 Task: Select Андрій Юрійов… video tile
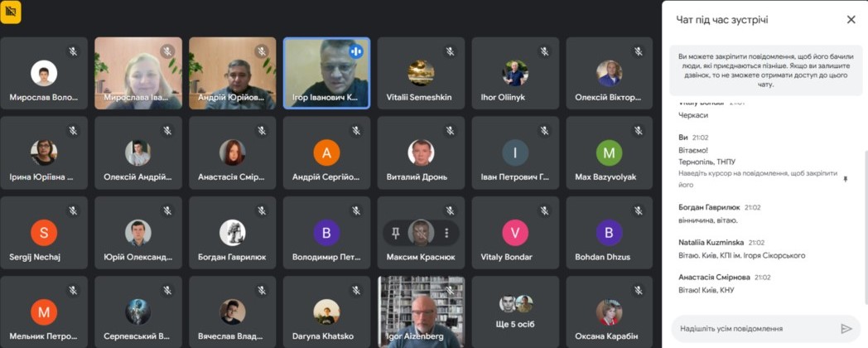[x=233, y=73]
